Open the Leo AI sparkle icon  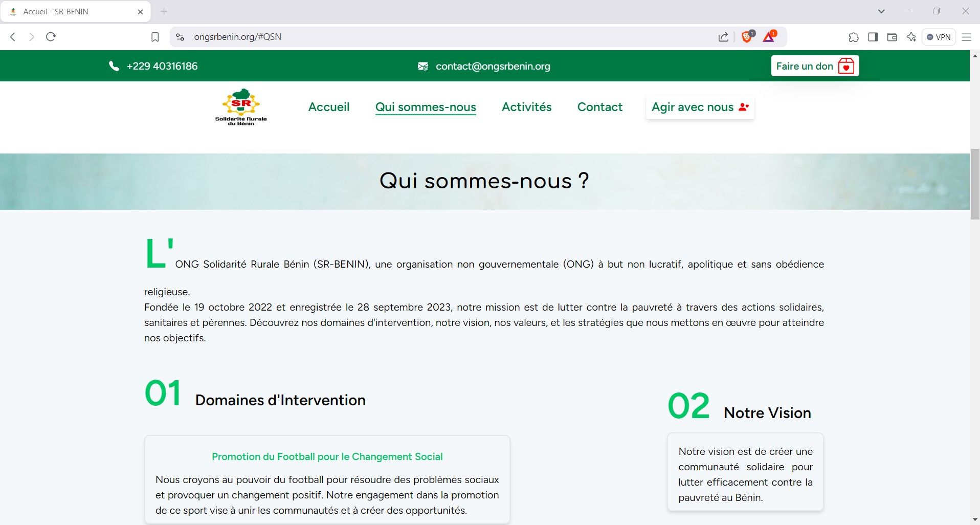click(911, 37)
